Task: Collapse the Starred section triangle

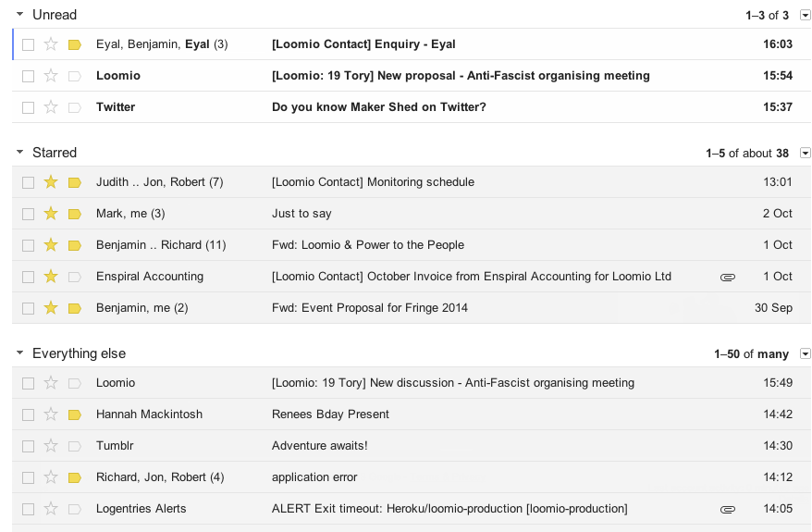Action: [x=19, y=153]
